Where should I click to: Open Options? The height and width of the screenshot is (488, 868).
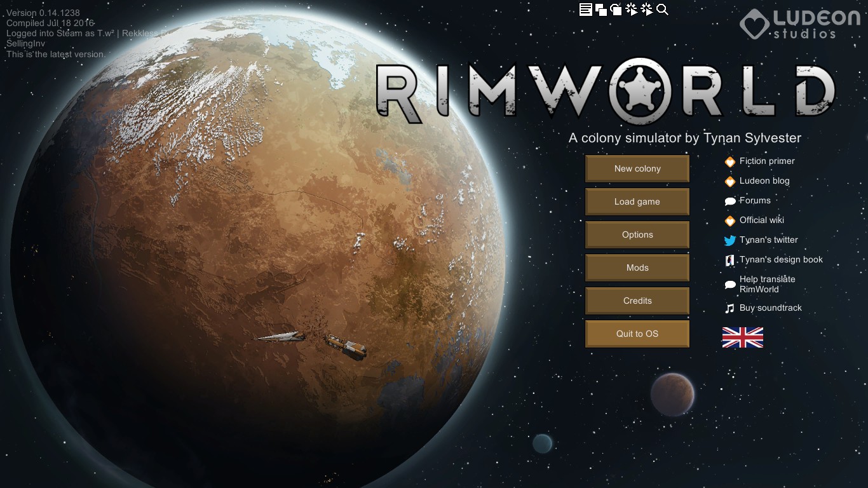(637, 234)
